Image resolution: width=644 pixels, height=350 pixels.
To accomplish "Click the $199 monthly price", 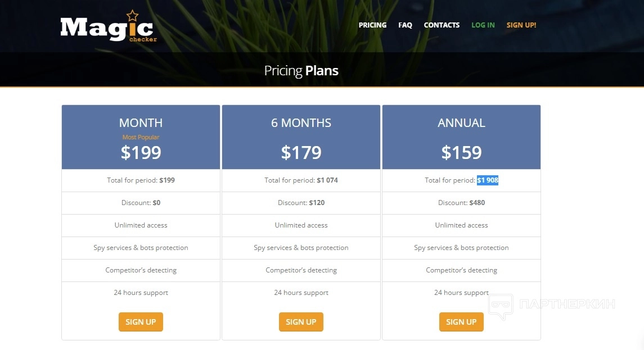I will click(x=141, y=152).
